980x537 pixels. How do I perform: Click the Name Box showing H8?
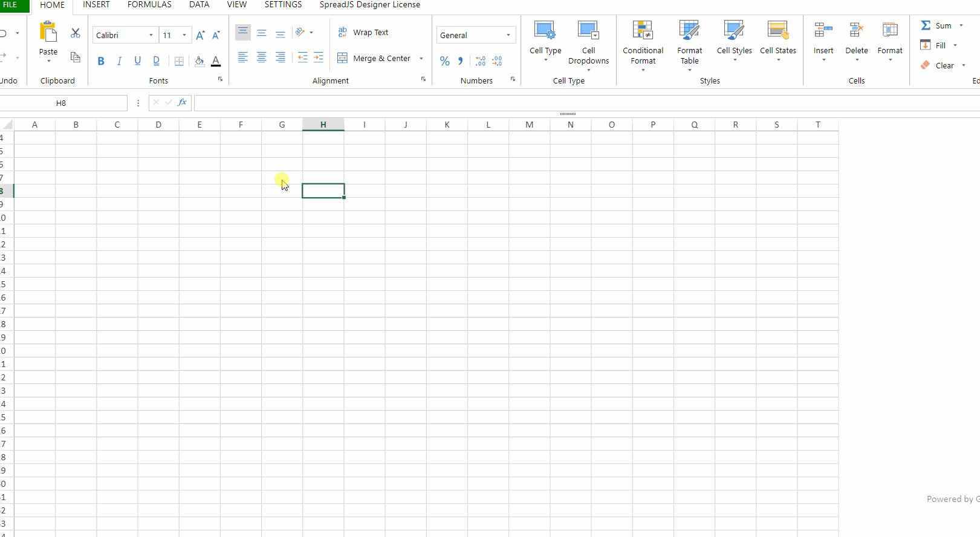click(x=61, y=103)
